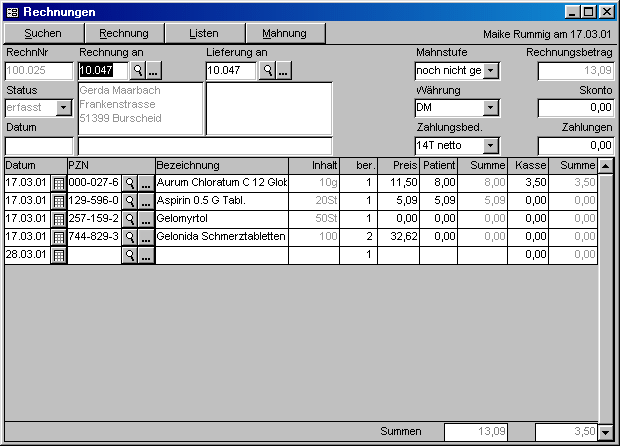
Task: Click into the Skonto input field
Action: pos(575,108)
